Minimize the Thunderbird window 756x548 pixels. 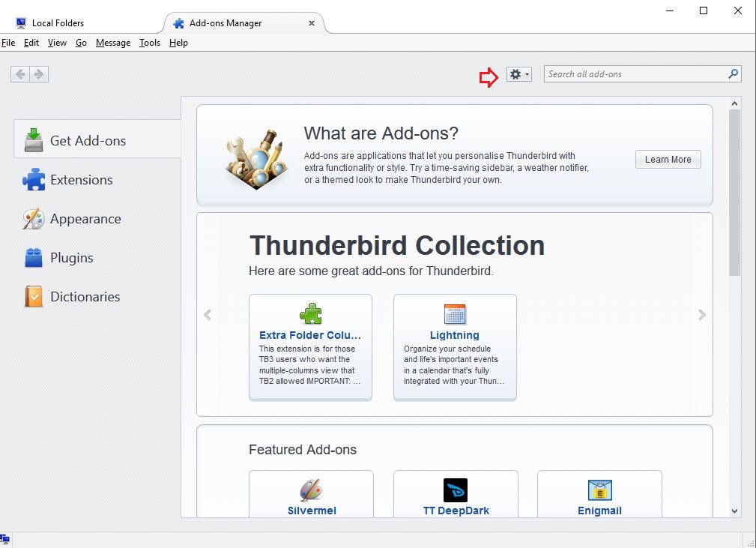coord(670,10)
